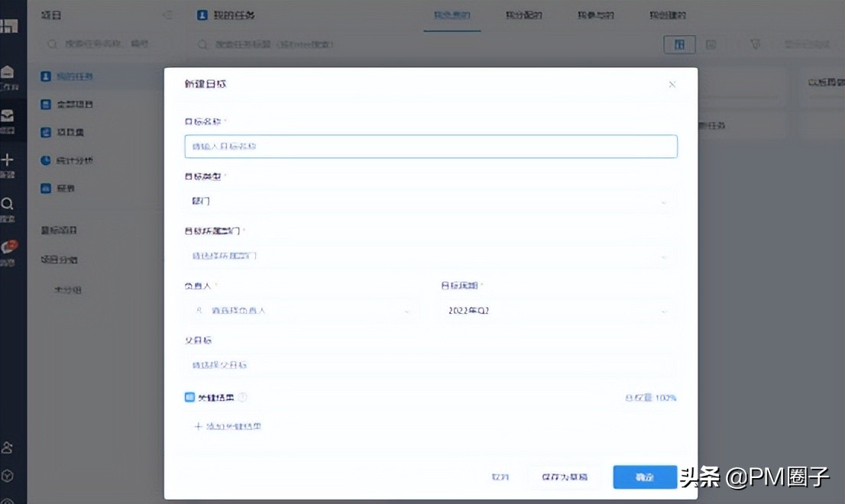The width and height of the screenshot is (845, 504).
Task: Click the 目标名称 input field
Action: [430, 147]
